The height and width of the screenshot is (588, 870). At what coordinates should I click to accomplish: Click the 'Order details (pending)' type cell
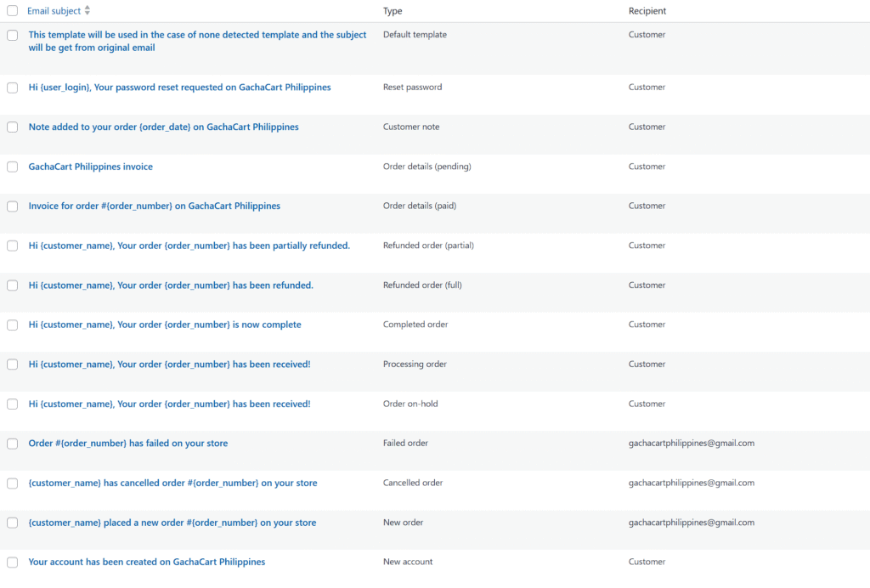pyautogui.click(x=427, y=167)
